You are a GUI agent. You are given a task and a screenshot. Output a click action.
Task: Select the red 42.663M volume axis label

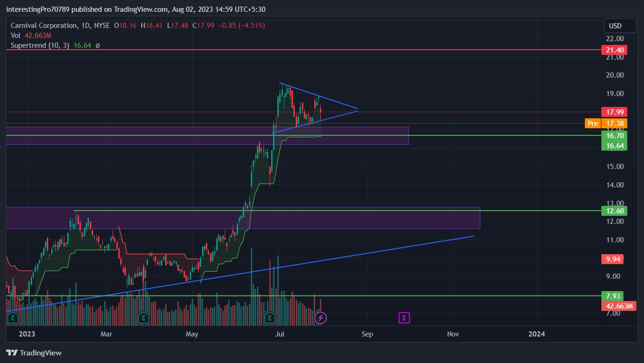618,306
